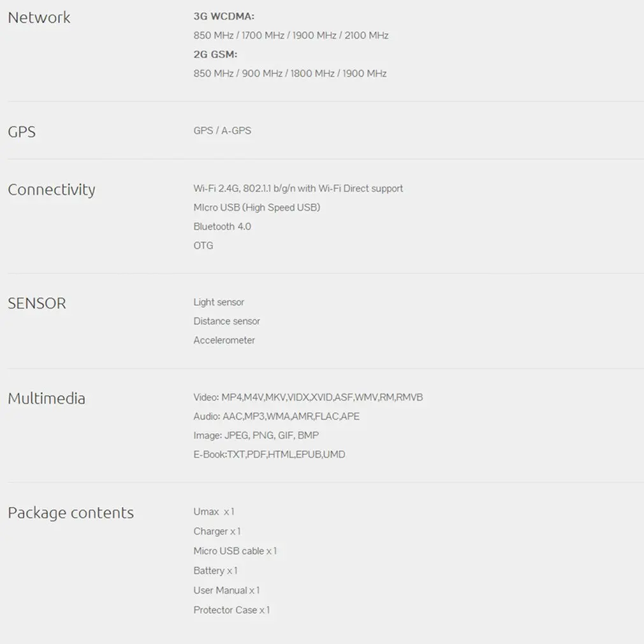Click the Network section heading
644x644 pixels.
(39, 18)
